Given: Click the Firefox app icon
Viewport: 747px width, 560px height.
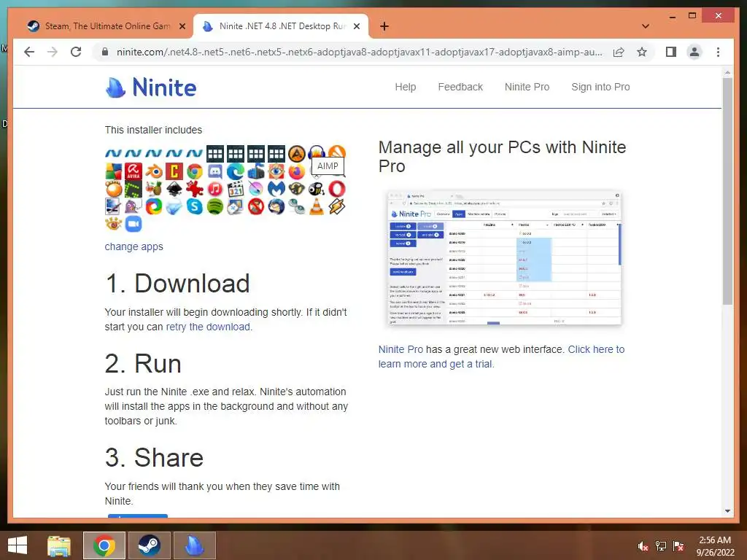Looking at the screenshot, I should pyautogui.click(x=296, y=171).
